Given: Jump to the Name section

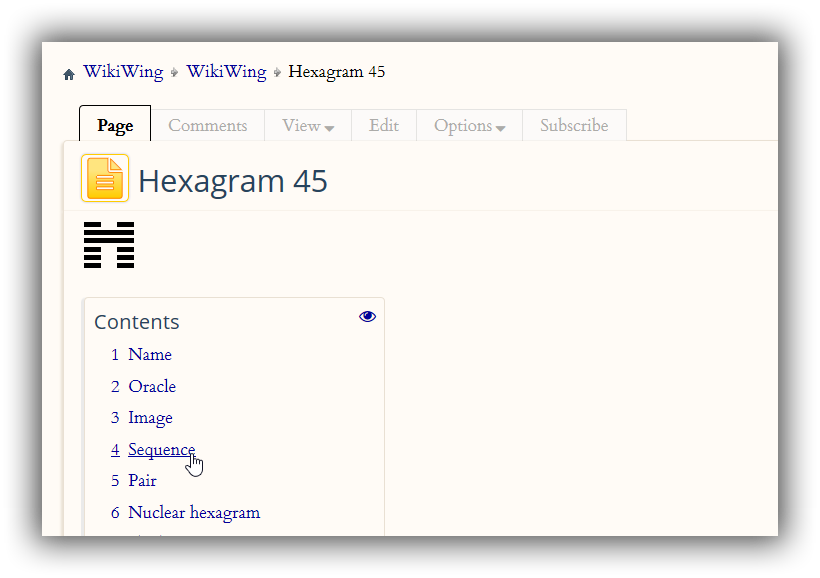Looking at the screenshot, I should coord(150,355).
